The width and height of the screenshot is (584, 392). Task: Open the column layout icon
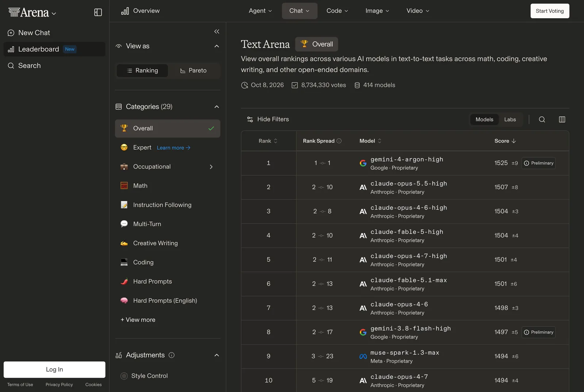click(562, 120)
